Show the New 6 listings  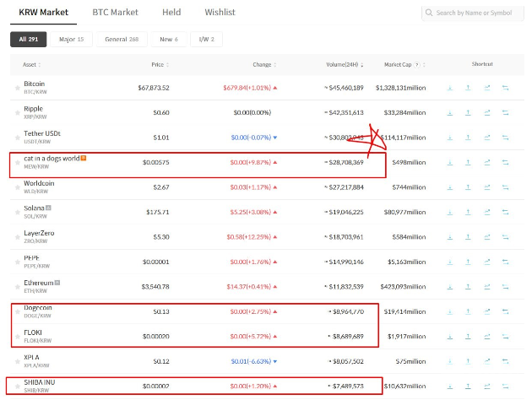[169, 40]
